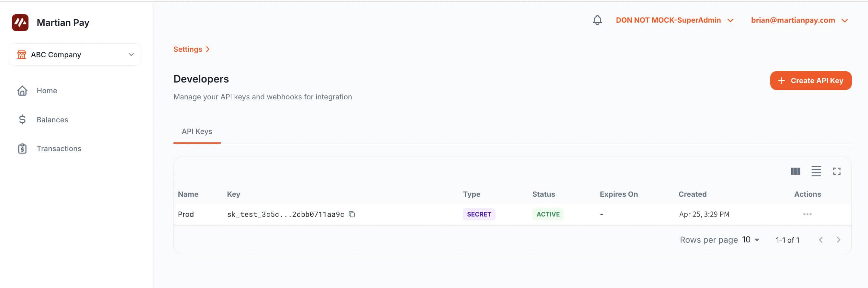
Task: Toggle full screen table view
Action: point(837,171)
